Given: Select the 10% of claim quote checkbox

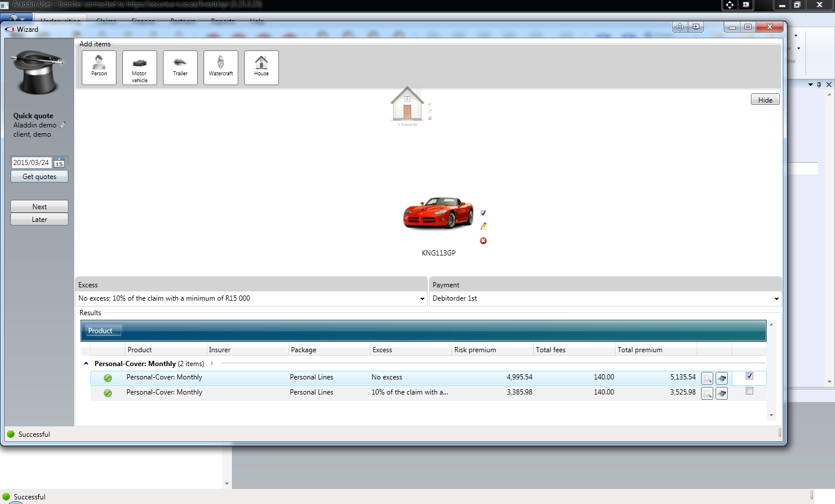Looking at the screenshot, I should (x=749, y=391).
